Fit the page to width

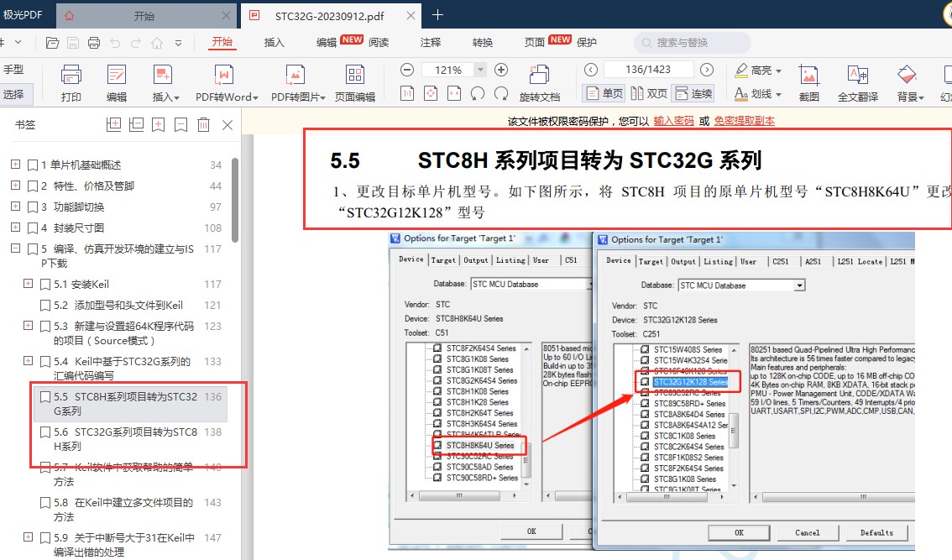pyautogui.click(x=454, y=93)
